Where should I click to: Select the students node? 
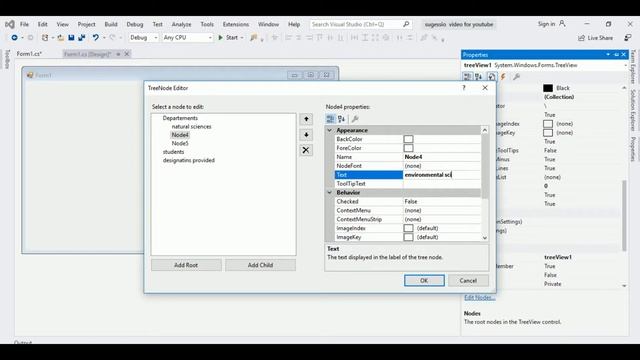coord(173,152)
